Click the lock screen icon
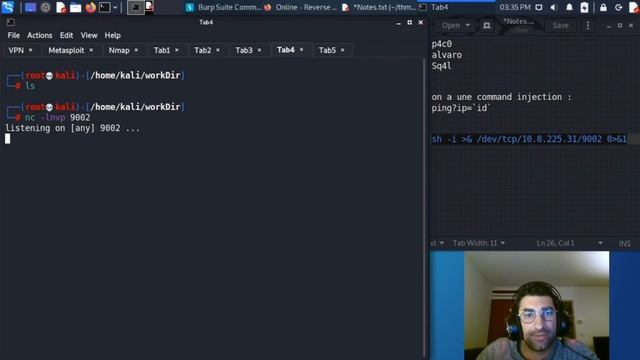This screenshot has height=360, width=640. 603,7
